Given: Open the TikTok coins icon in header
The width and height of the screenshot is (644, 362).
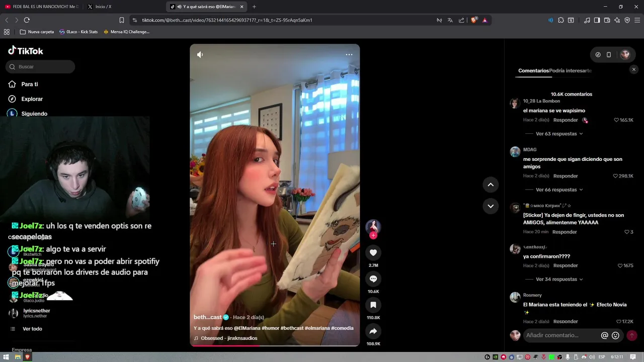Looking at the screenshot, I should click(598, 55).
